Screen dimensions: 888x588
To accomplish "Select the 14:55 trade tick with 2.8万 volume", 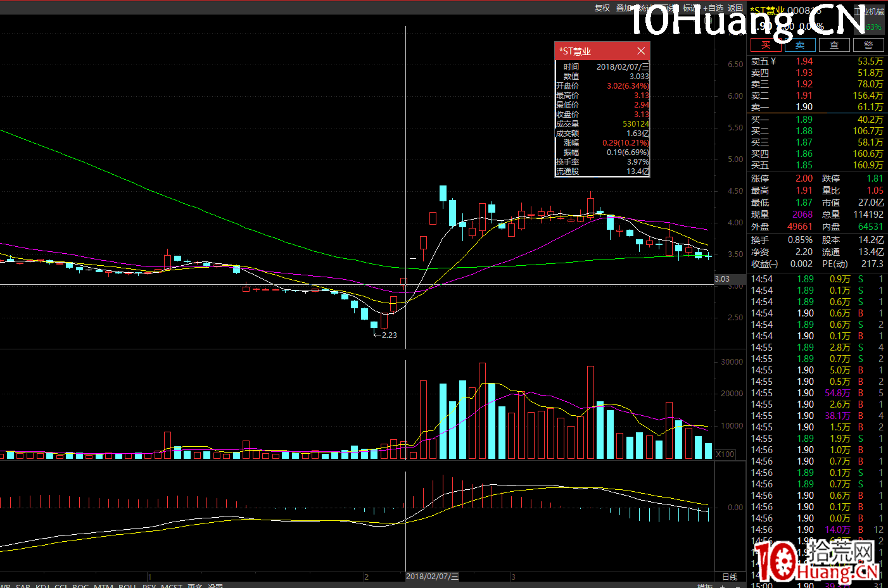I will tap(817, 347).
